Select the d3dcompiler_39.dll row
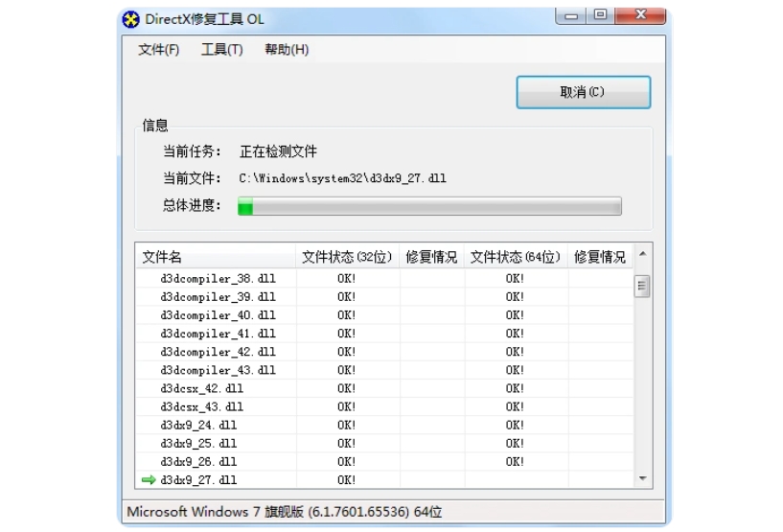The width and height of the screenshot is (783, 532). [x=384, y=297]
